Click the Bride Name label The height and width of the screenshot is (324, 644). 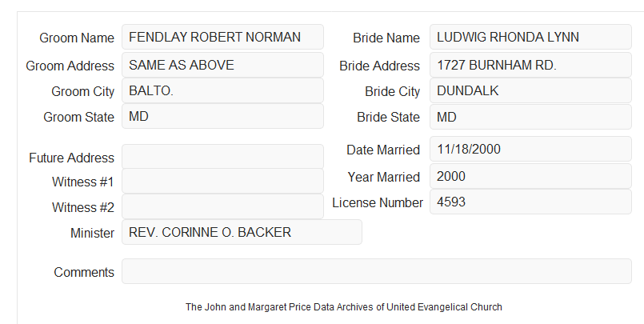tap(386, 38)
